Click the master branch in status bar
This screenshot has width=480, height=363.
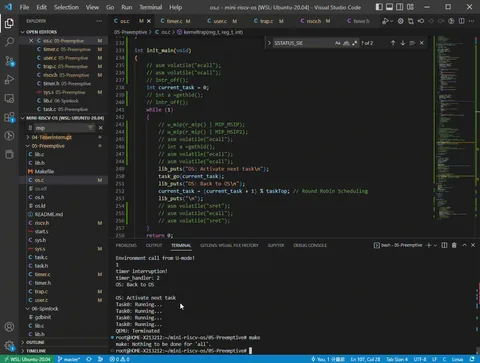69,359
